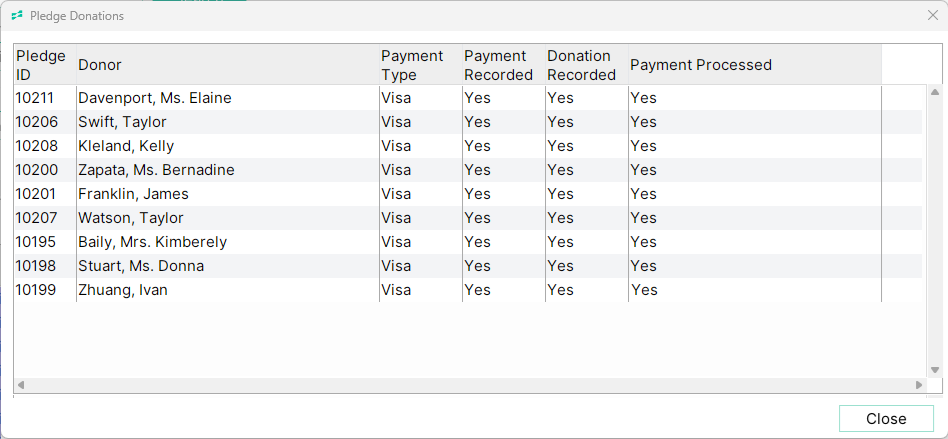Click the Close button
The image size is (948, 439).
pos(886,418)
